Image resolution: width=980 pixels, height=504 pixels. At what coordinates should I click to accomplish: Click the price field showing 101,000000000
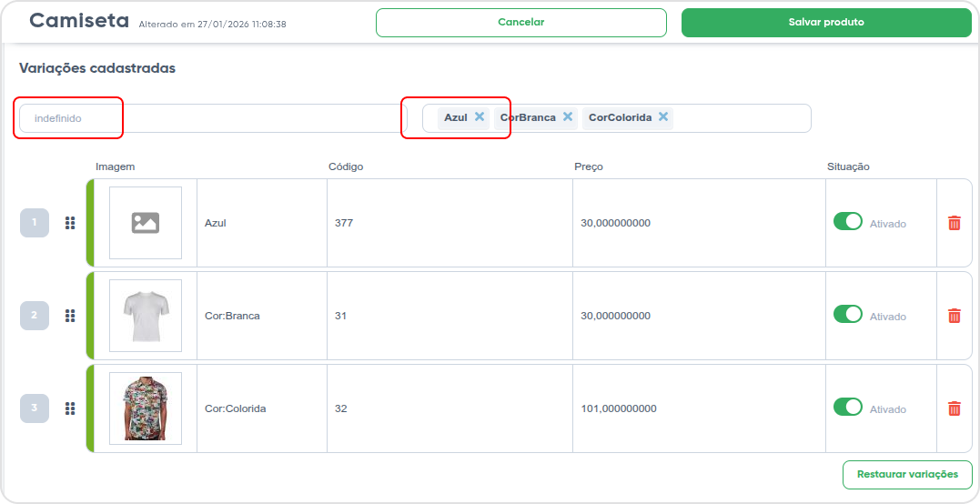(699, 409)
